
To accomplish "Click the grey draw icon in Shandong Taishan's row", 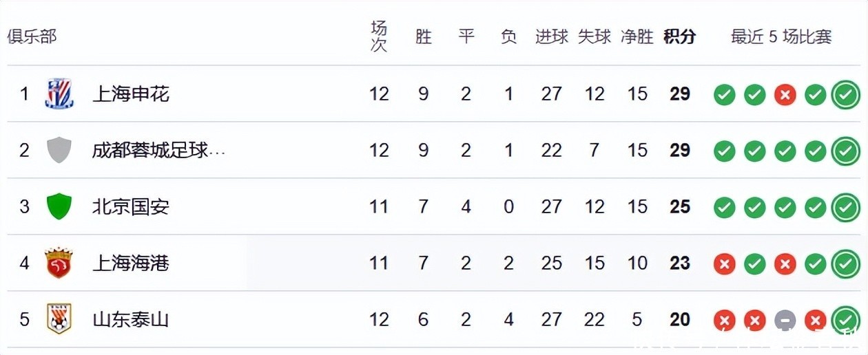I will 785,320.
